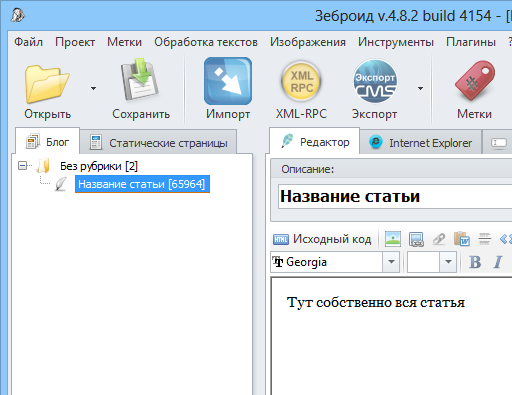Click the Без рубрики folder icon
The width and height of the screenshot is (512, 395).
(x=43, y=166)
